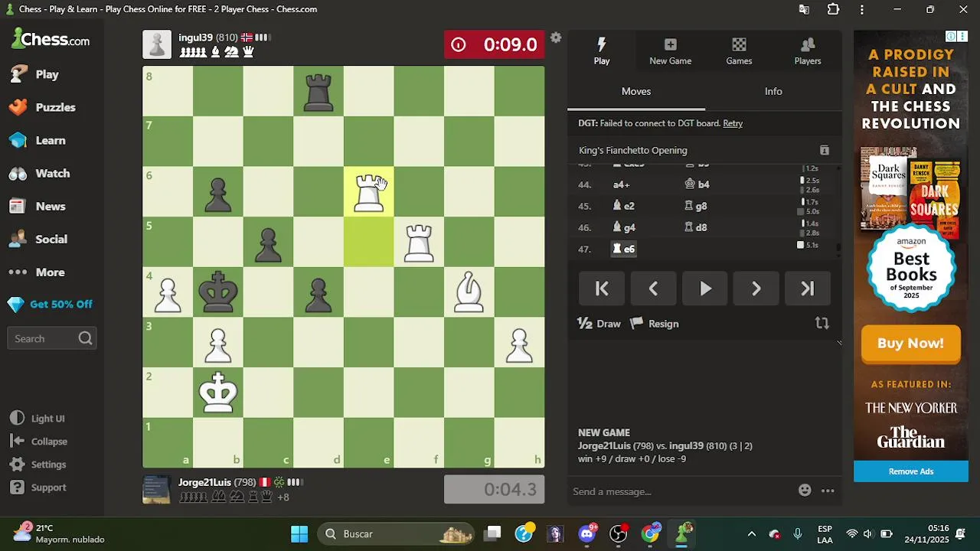Resign the game
This screenshot has width=980, height=551.
pyautogui.click(x=655, y=324)
